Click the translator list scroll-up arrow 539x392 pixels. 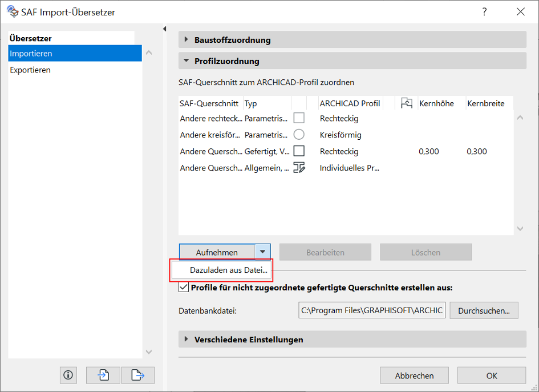coord(149,52)
